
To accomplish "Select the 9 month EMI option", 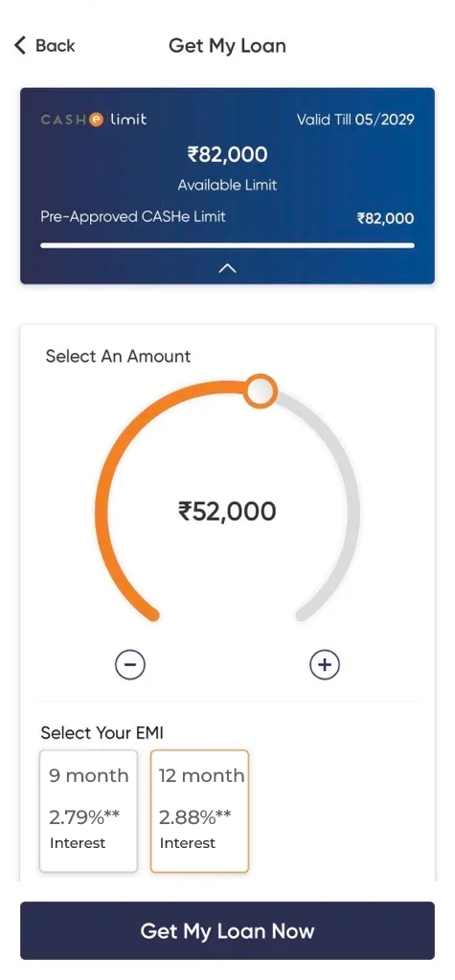I will click(88, 811).
